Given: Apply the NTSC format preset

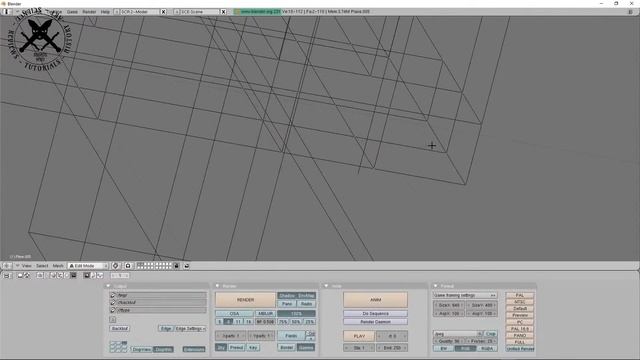Looking at the screenshot, I should click(x=520, y=302).
